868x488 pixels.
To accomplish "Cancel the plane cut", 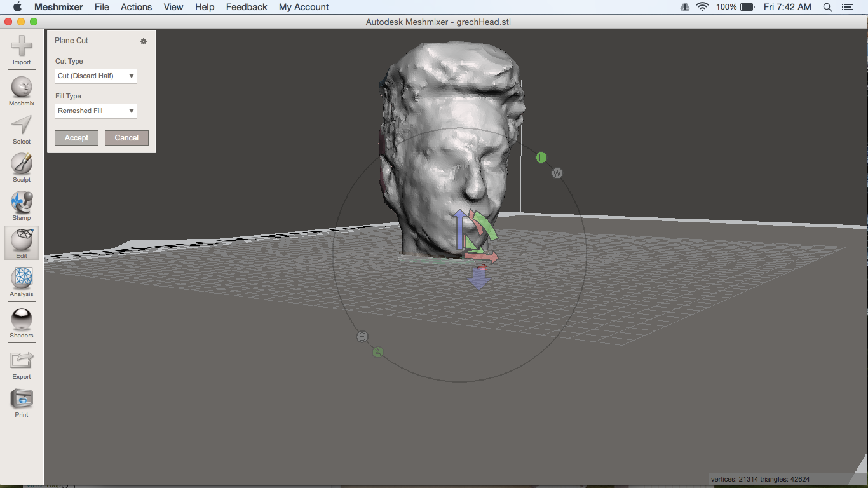I will pos(126,138).
